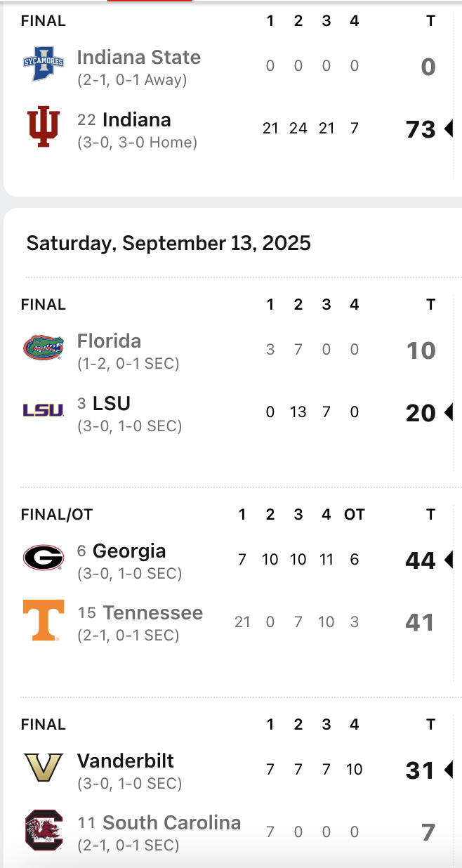Open the Indiana team page link

pos(136,119)
